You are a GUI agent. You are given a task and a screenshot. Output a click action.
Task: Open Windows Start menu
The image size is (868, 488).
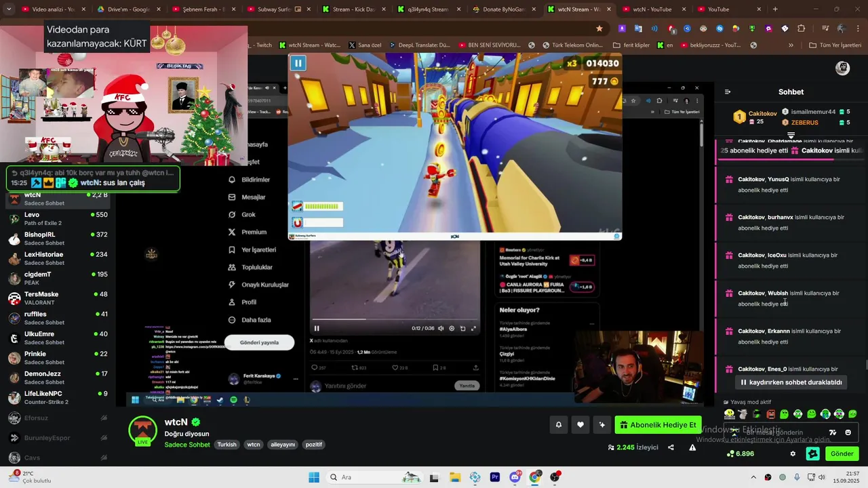coord(314,477)
